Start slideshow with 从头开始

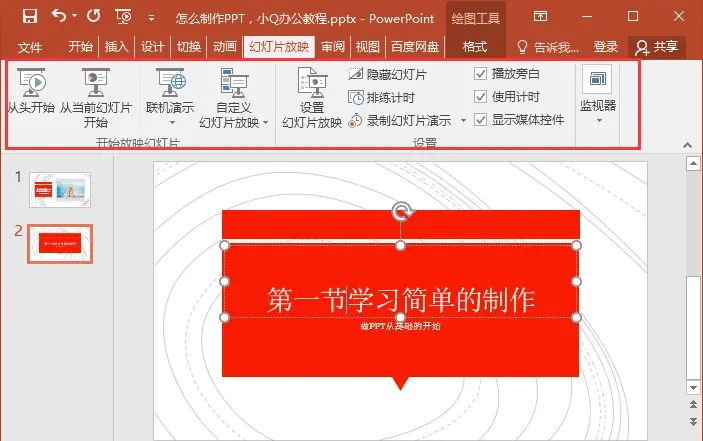[x=31, y=91]
